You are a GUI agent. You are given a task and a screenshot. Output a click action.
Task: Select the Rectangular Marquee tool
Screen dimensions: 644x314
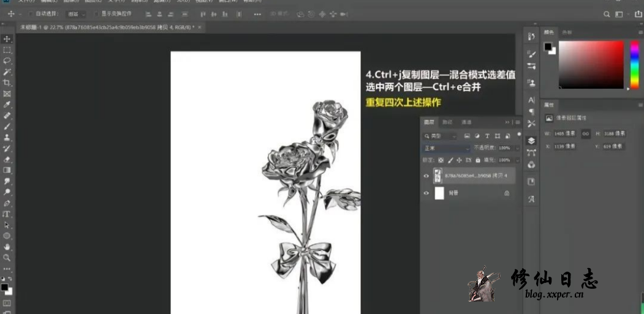[x=7, y=50]
